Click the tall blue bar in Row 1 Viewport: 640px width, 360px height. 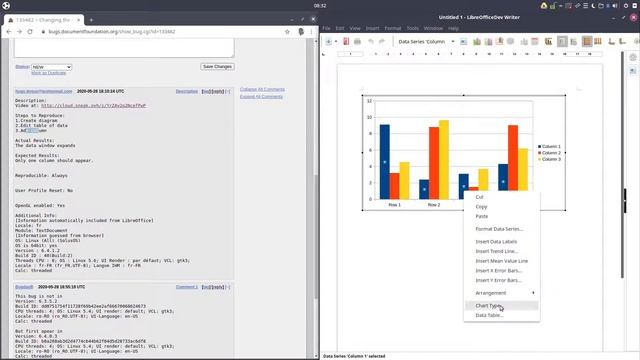tap(384, 162)
